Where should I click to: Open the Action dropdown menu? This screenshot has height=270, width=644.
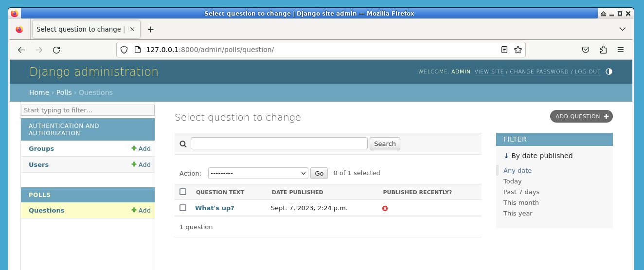point(258,173)
